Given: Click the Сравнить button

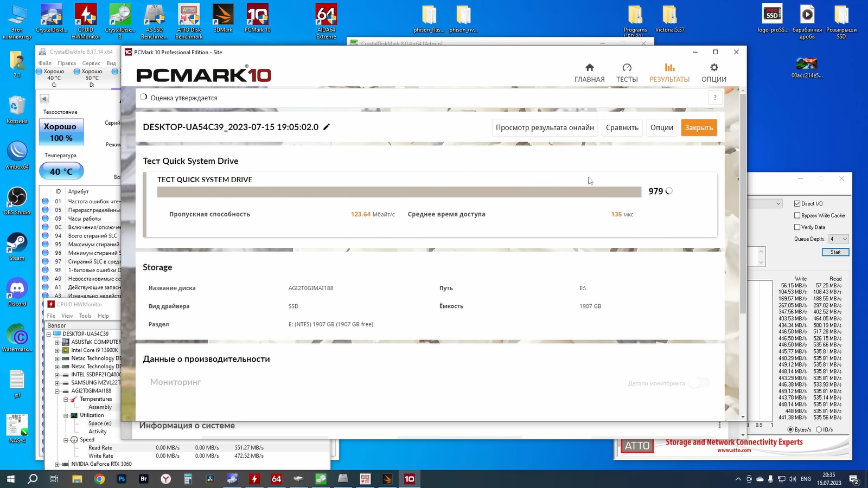Looking at the screenshot, I should point(622,127).
